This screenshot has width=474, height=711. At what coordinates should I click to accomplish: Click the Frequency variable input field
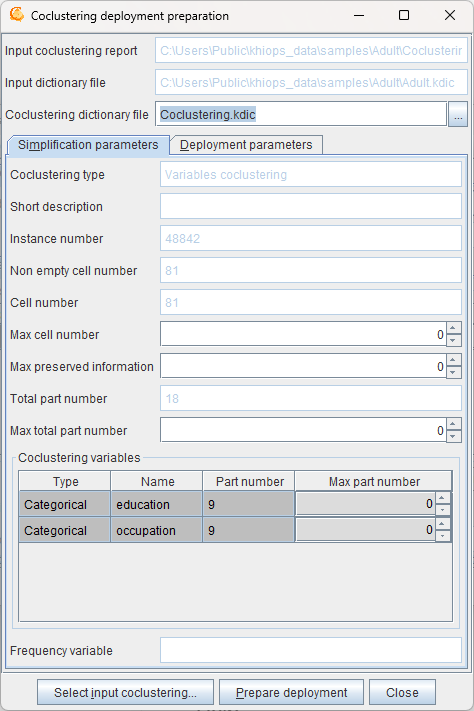click(311, 650)
